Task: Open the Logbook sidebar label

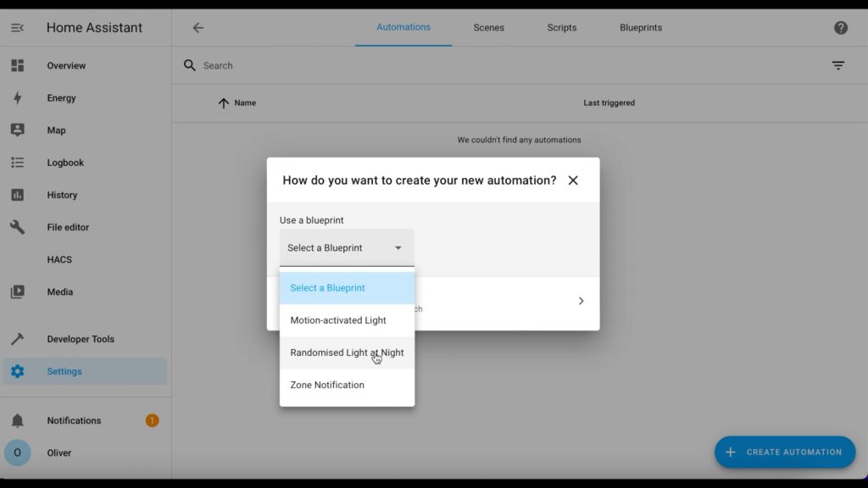Action: [x=65, y=163]
